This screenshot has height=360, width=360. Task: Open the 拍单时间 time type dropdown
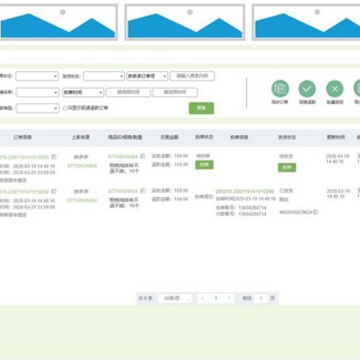(83, 92)
